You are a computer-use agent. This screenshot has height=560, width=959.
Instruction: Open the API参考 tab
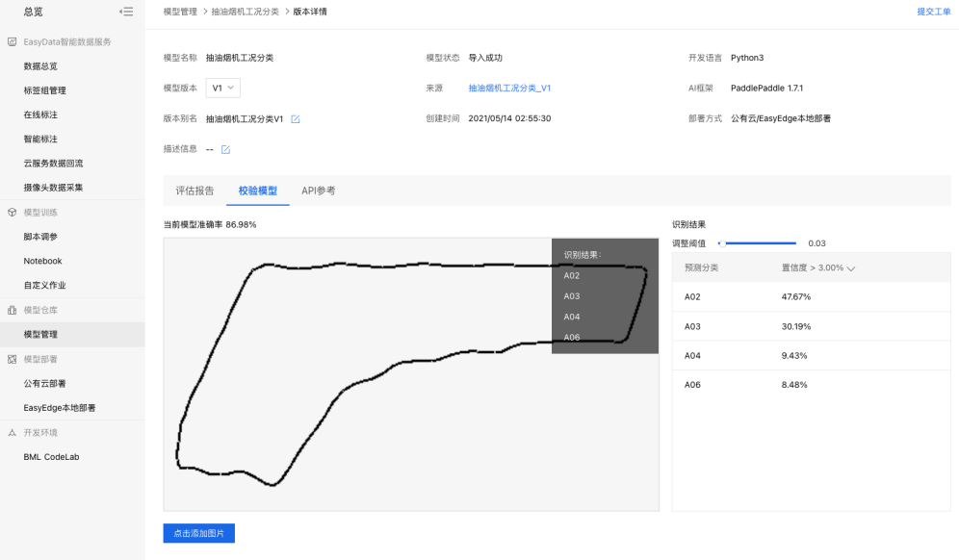coord(318,191)
